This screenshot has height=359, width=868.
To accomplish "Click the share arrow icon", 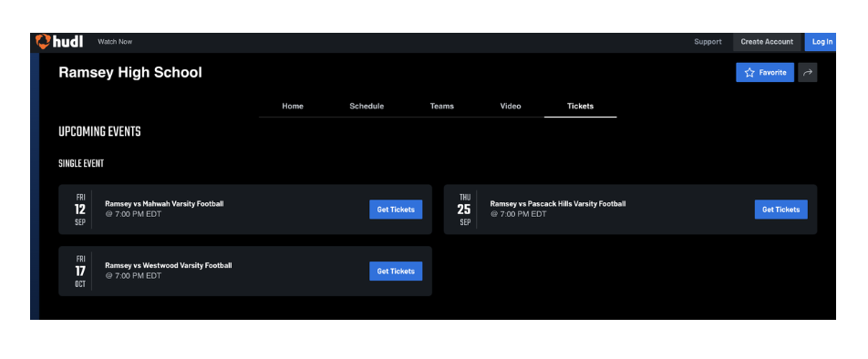I will coord(807,73).
